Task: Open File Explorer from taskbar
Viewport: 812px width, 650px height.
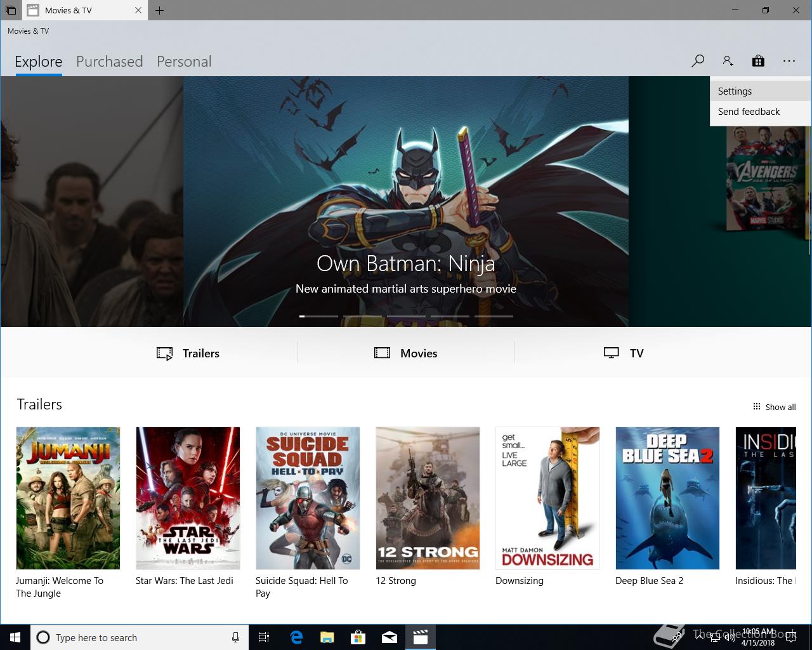Action: pos(327,637)
